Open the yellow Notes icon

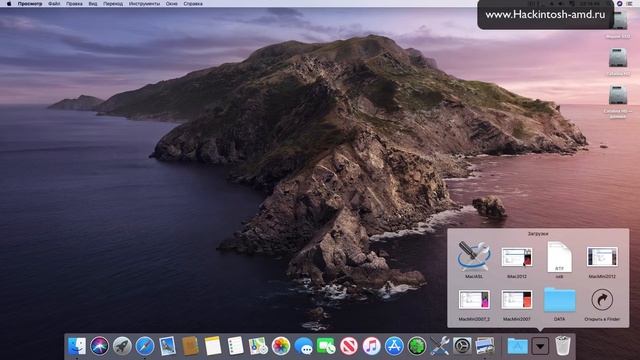click(213, 346)
